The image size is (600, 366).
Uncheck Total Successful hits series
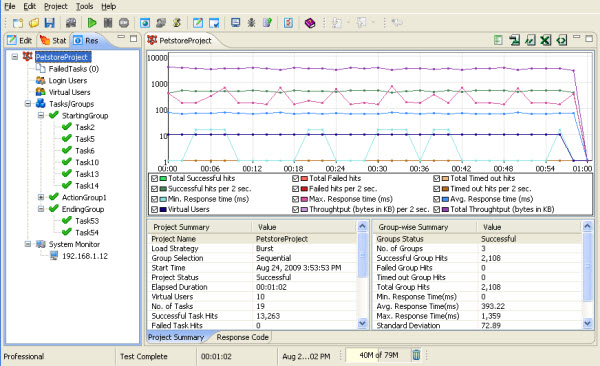(x=154, y=178)
